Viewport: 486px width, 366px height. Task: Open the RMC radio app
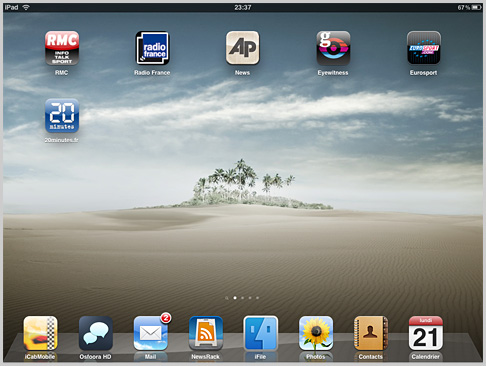point(62,48)
